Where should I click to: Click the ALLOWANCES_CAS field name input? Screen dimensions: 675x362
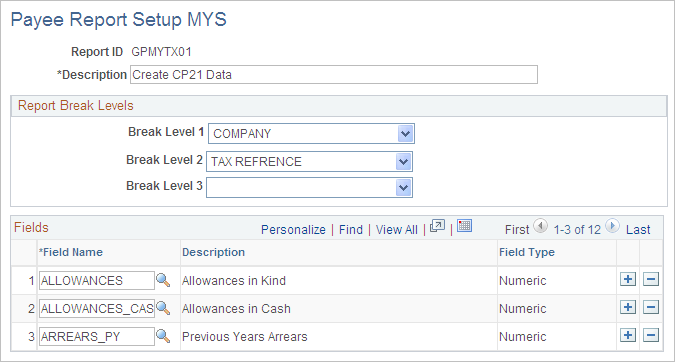tap(96, 309)
